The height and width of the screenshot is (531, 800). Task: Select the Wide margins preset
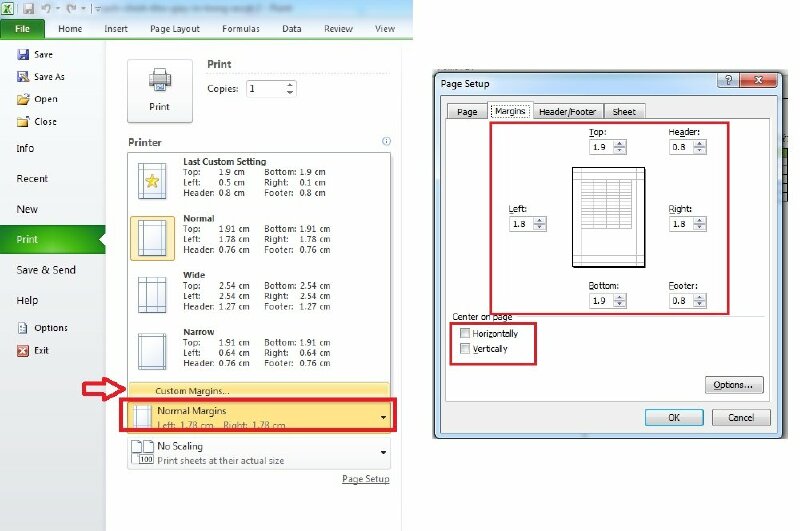tap(259, 294)
